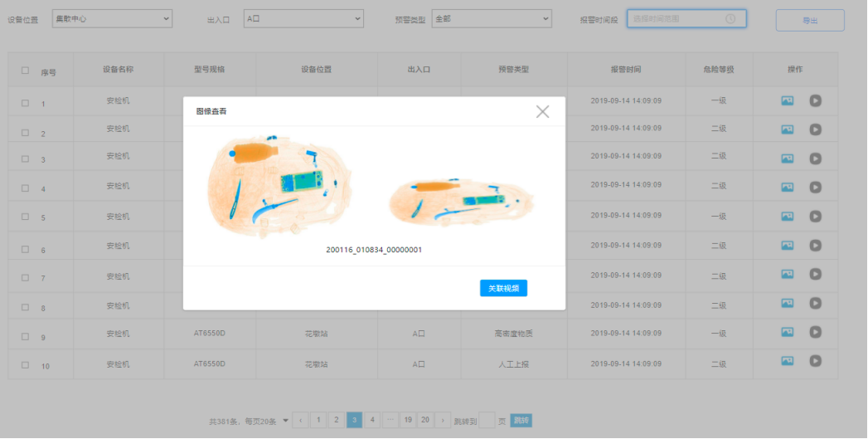Play video icon for row 3
Screen dimensions: 868x439
click(x=816, y=156)
